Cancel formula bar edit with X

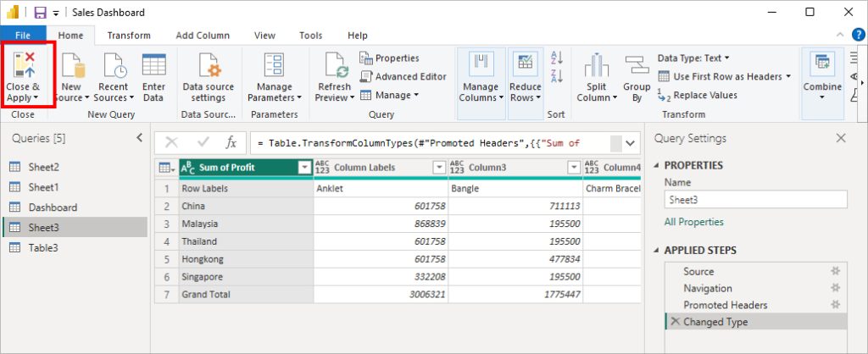pyautogui.click(x=171, y=143)
